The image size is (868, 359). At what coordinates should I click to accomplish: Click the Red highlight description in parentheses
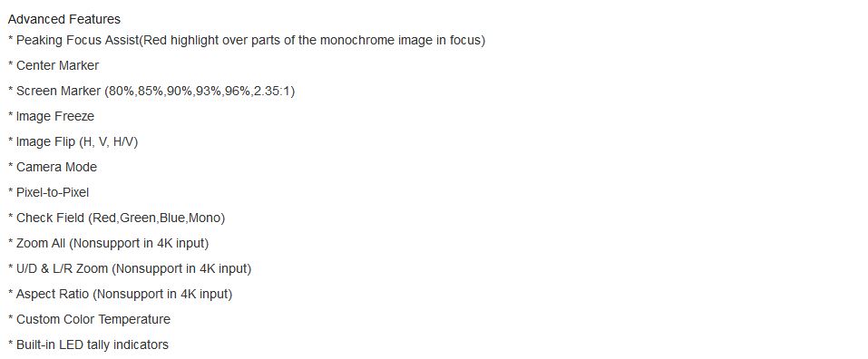pos(312,41)
